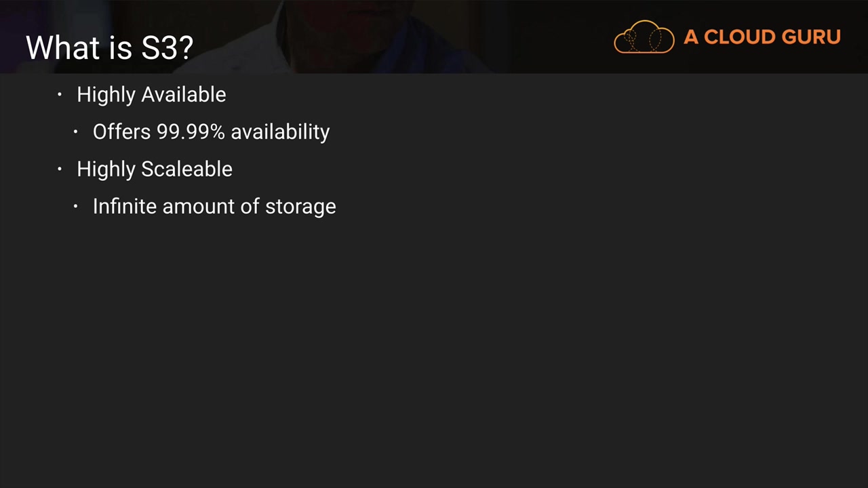Click the bullet dot before Offers 99.99%
Image resolution: width=868 pixels, height=488 pixels.
76,131
